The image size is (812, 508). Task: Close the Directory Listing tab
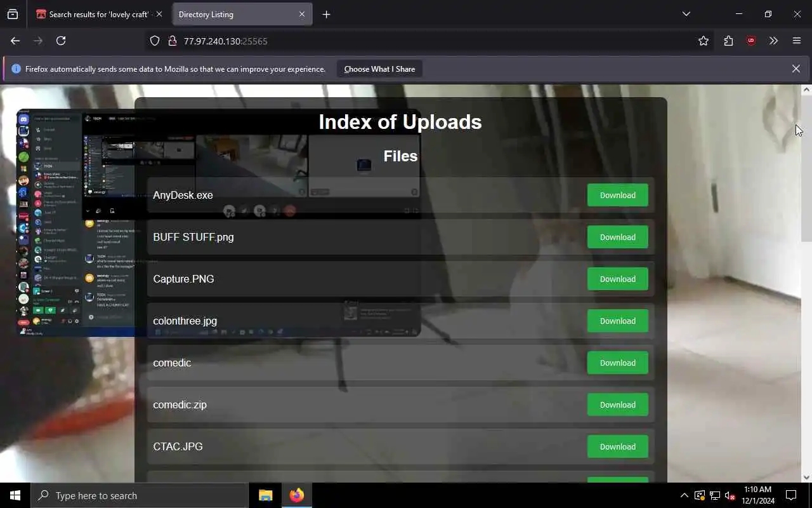[302, 14]
